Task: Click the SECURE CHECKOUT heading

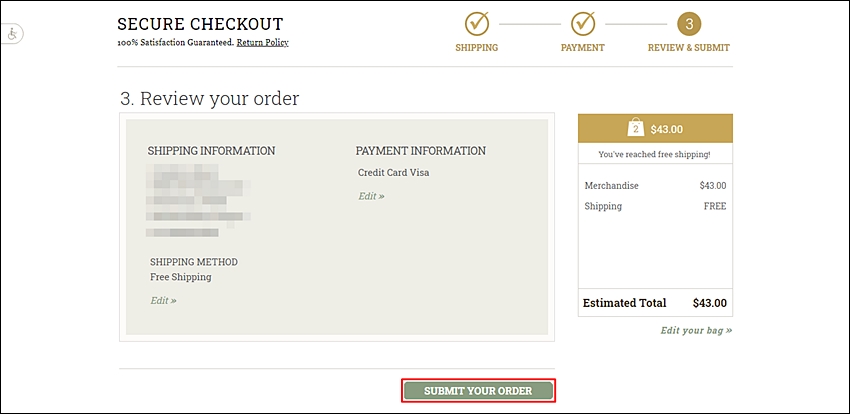Action: pyautogui.click(x=200, y=24)
